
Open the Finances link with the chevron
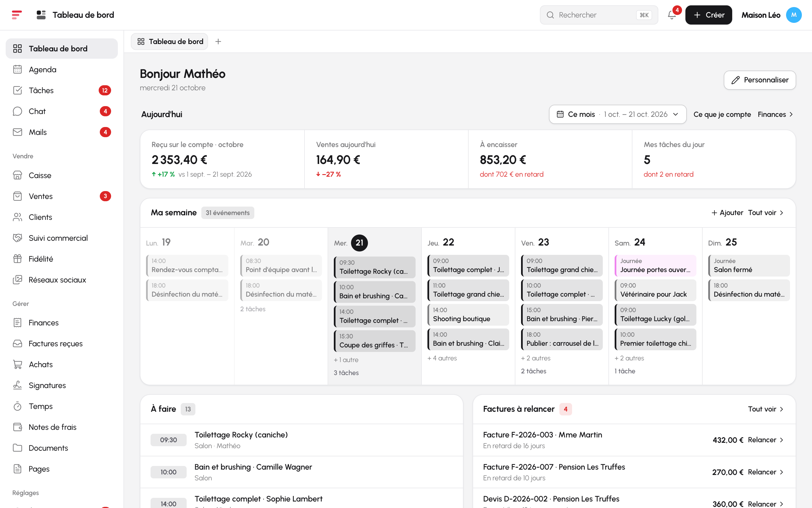[x=775, y=114]
